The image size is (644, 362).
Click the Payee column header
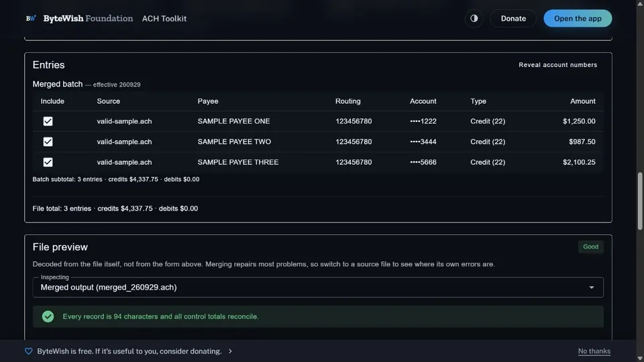pos(208,101)
